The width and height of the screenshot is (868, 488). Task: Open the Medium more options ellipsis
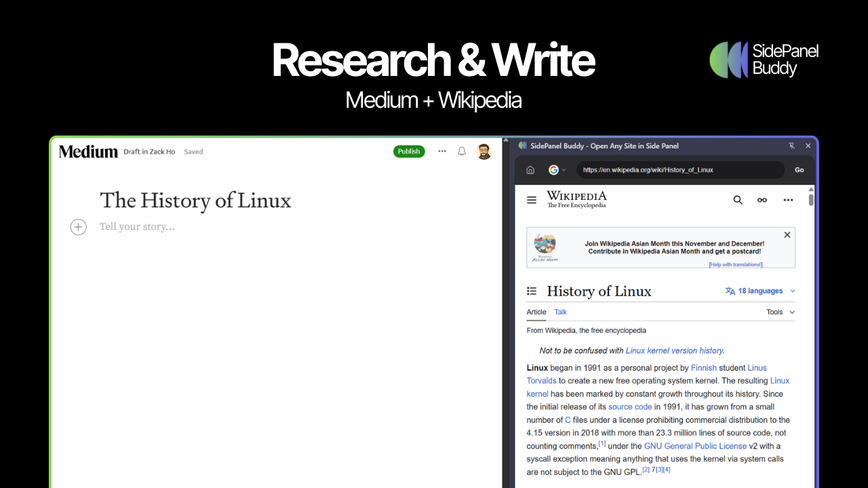[442, 151]
